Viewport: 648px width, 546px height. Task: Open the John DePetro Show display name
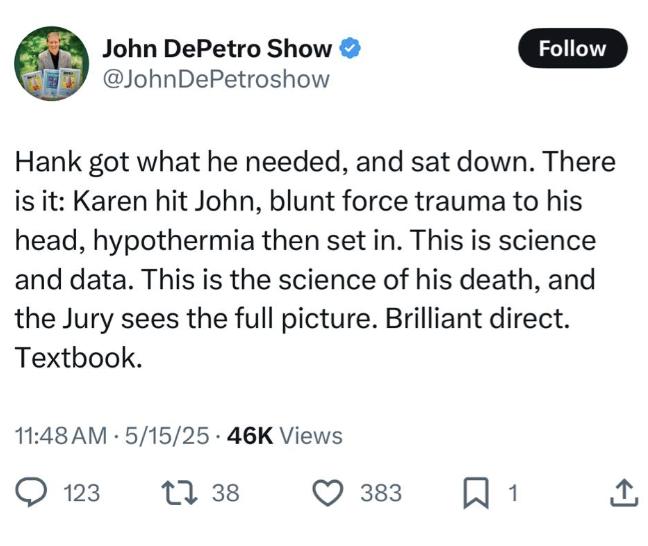(217, 48)
